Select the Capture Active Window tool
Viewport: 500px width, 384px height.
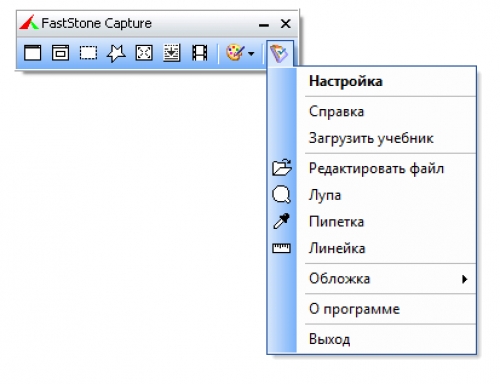pos(32,53)
